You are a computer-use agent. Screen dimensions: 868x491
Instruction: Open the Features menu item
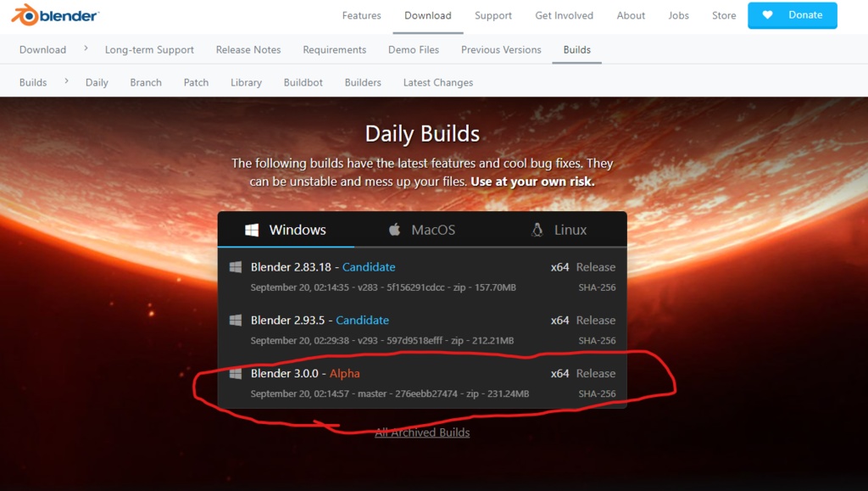click(361, 15)
